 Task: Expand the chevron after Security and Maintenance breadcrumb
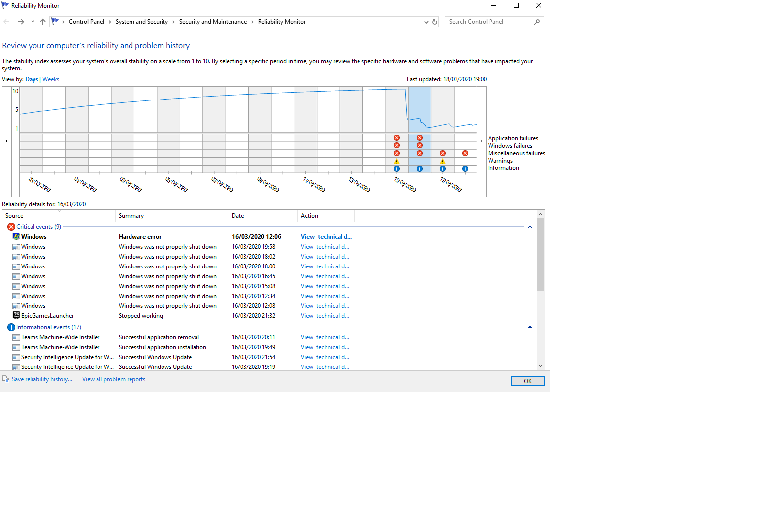[x=253, y=22]
